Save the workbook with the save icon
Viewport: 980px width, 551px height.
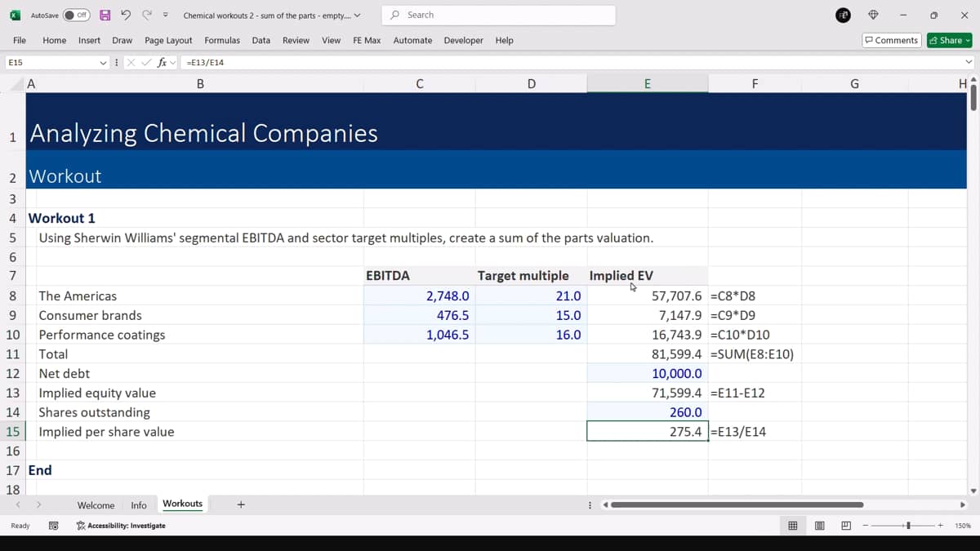105,15
